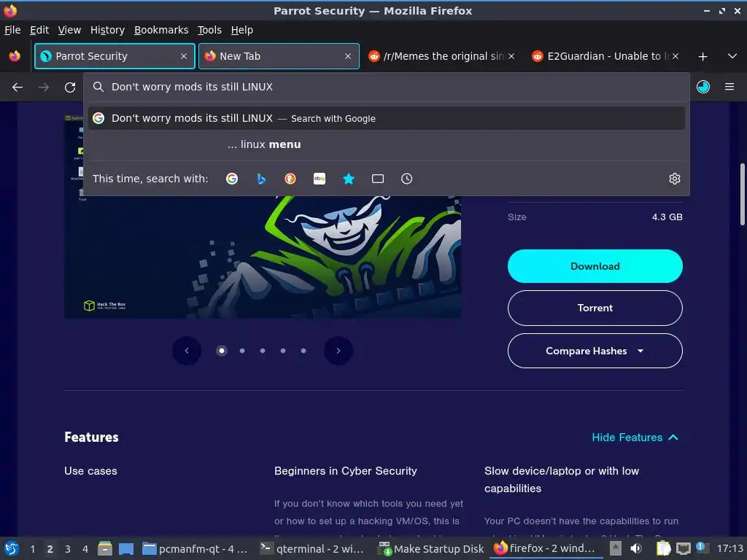
Task: Click in the address bar text field
Action: tap(387, 87)
